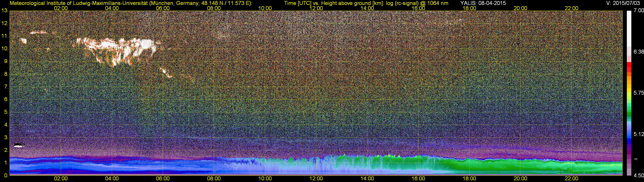Click the large white cirrus cloud near 10 km
Screen dimensions: 644x182
117,51
